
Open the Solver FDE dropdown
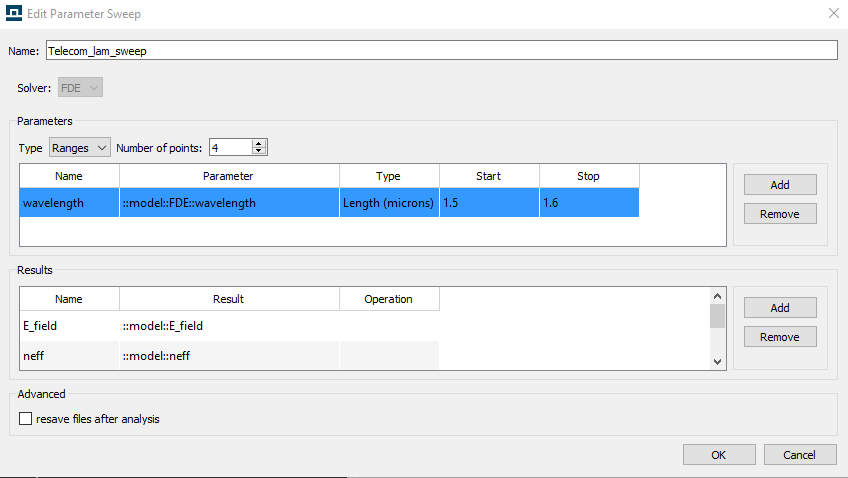click(80, 88)
